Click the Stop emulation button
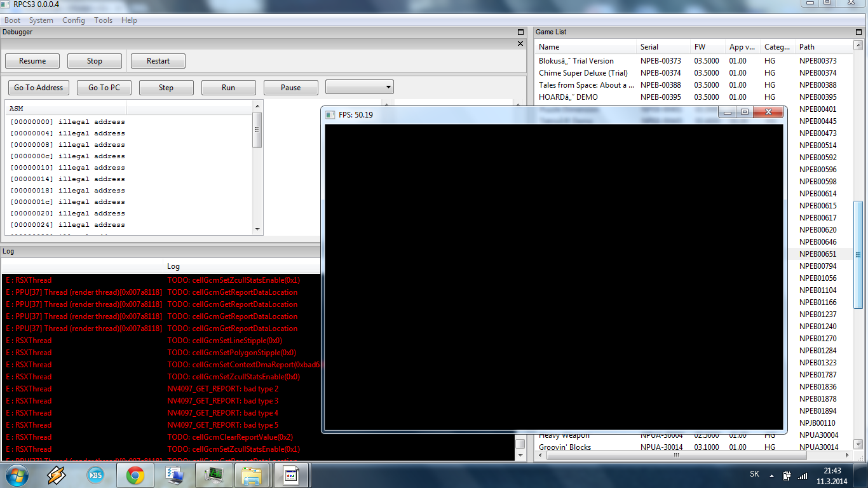Screen dimensions: 868x488 pos(95,61)
